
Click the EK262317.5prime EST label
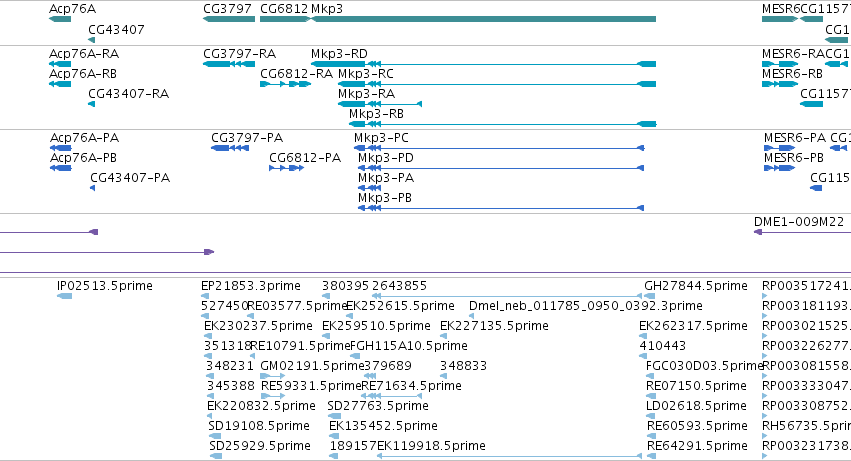pyautogui.click(x=694, y=326)
